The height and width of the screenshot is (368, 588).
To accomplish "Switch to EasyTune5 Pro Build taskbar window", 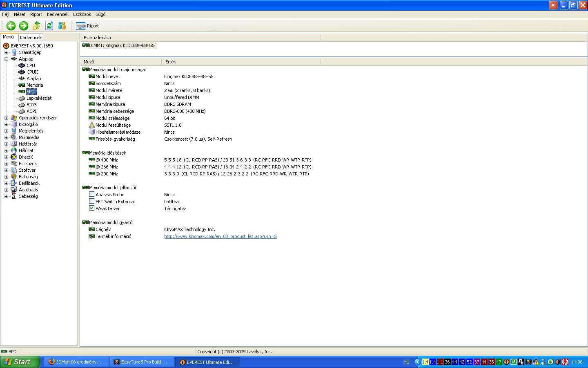I will (x=141, y=362).
